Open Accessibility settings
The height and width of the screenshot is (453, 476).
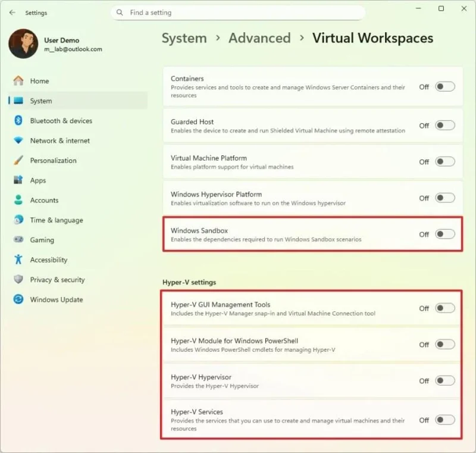pyautogui.click(x=78, y=260)
